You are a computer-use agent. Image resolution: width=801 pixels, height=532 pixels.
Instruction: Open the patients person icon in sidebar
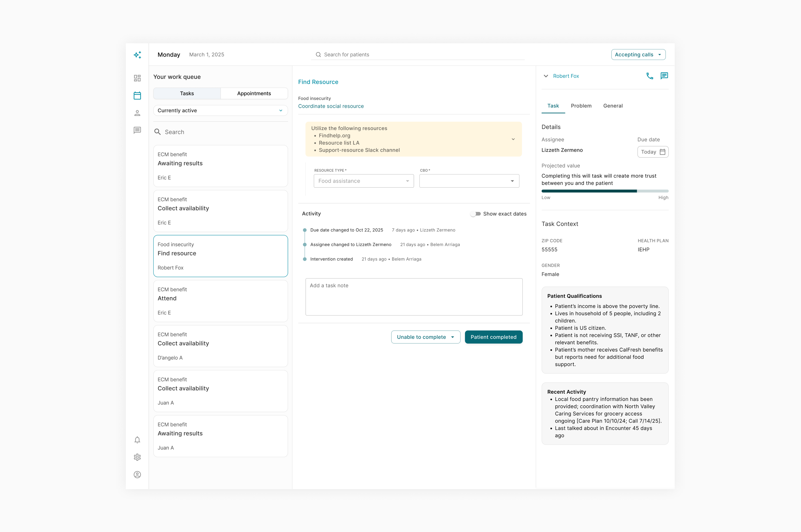tap(137, 113)
